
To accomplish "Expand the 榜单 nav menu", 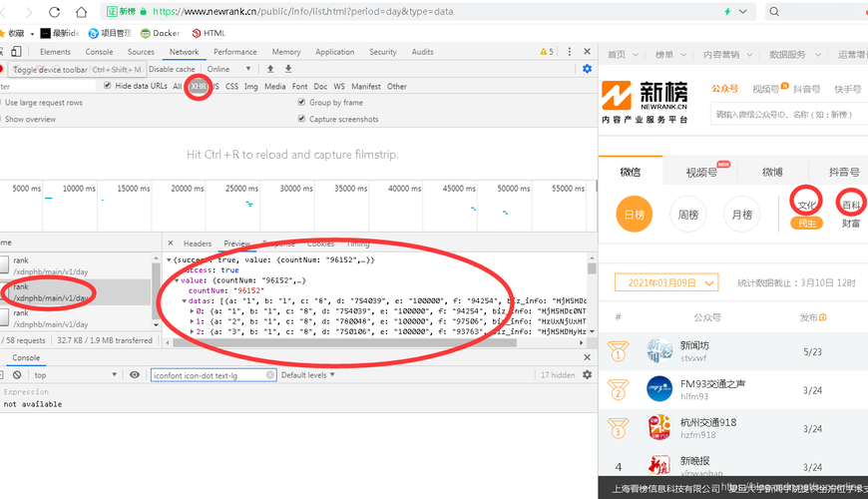I will (x=670, y=54).
